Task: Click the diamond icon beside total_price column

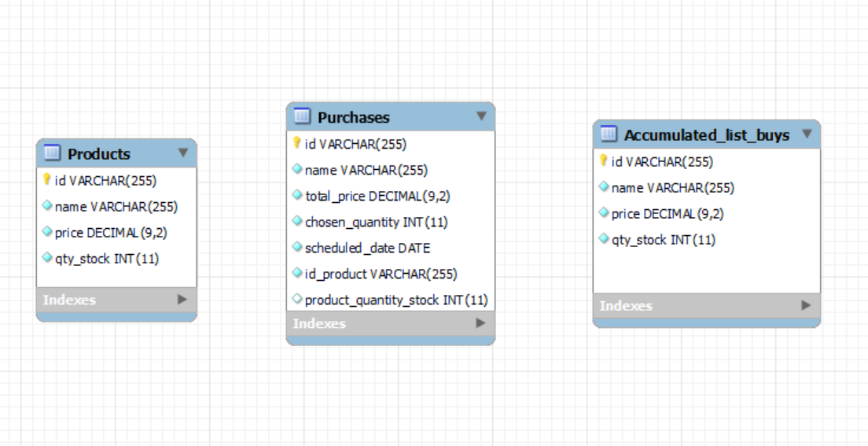Action: tap(297, 195)
